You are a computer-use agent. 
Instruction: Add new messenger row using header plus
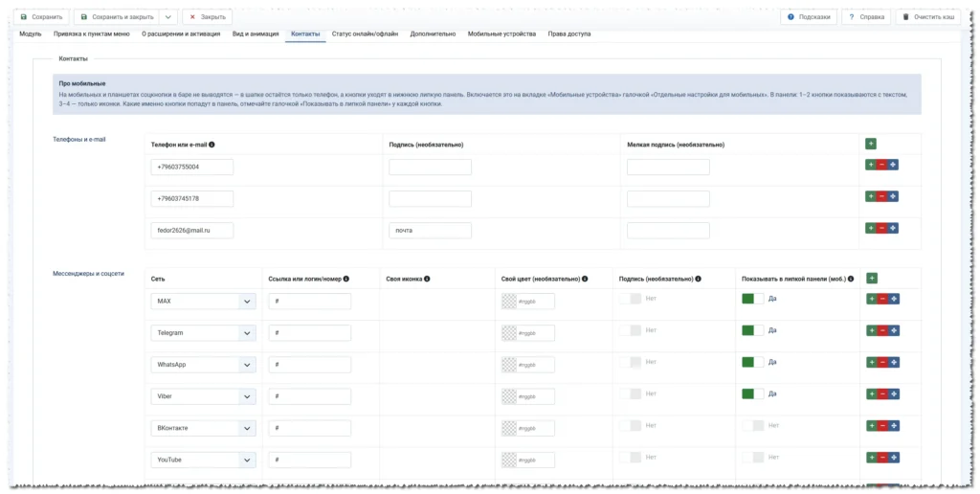pos(873,279)
